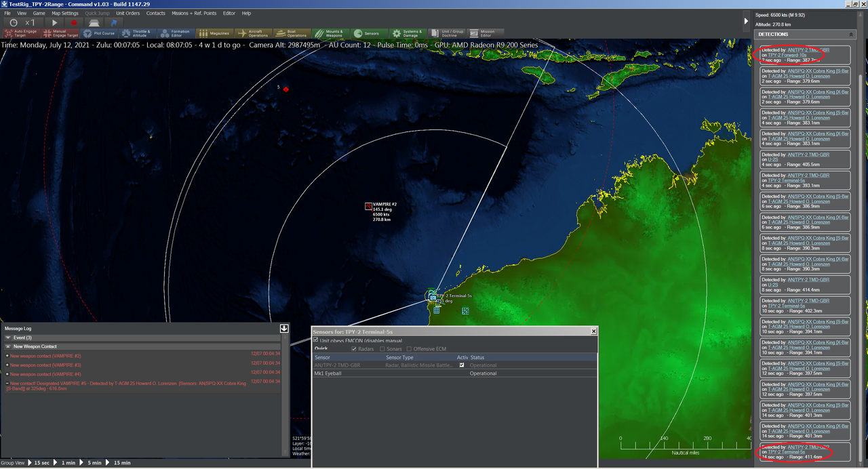Open Missions + Ref. Points menu
This screenshot has width=868, height=469.
[194, 13]
